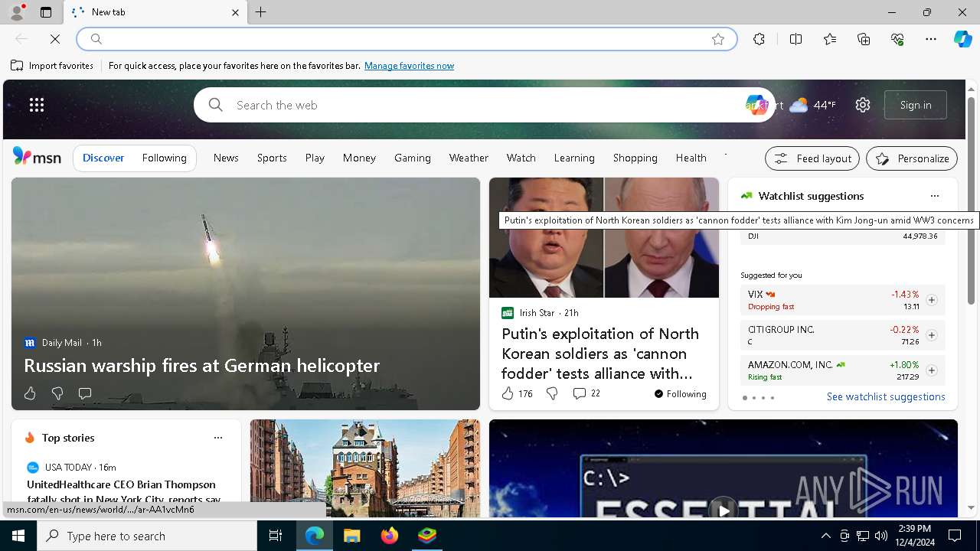Screen dimensions: 980x551
Task: Open Collections icon
Action: pyautogui.click(x=864, y=39)
